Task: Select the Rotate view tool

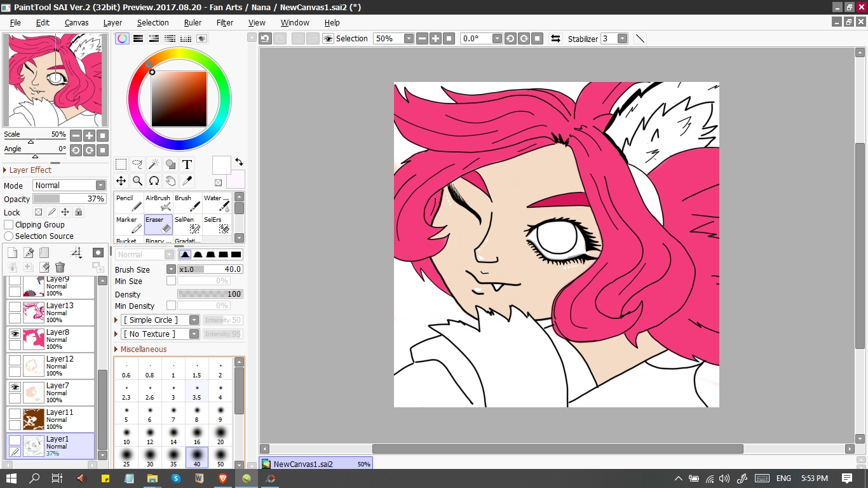Action: (154, 181)
